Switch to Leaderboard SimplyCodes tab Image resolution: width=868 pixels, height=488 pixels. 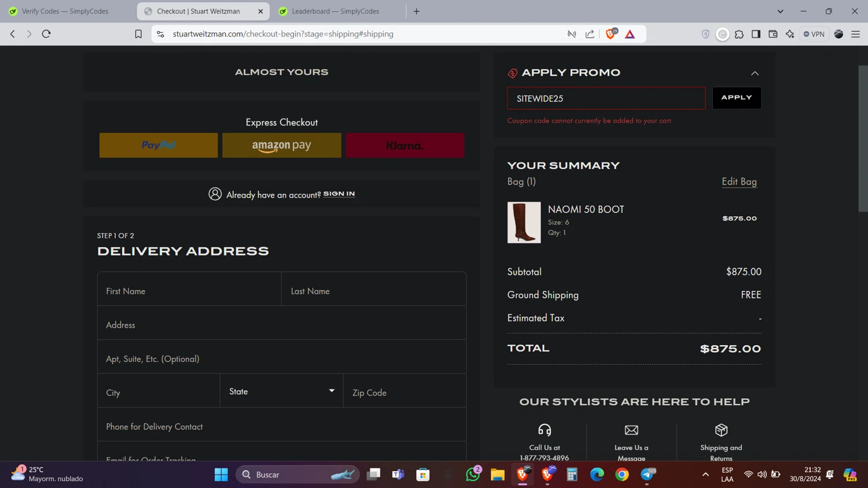point(336,11)
